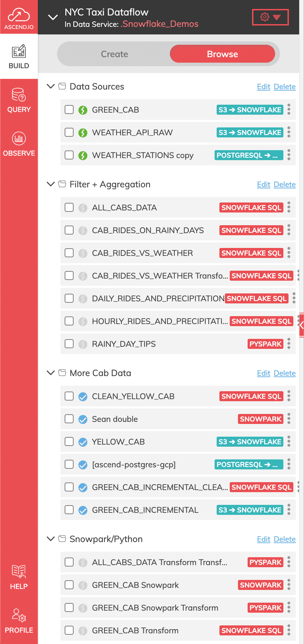The image size is (304, 644).
Task: Click the red panel collapse handle
Action: tap(302, 325)
